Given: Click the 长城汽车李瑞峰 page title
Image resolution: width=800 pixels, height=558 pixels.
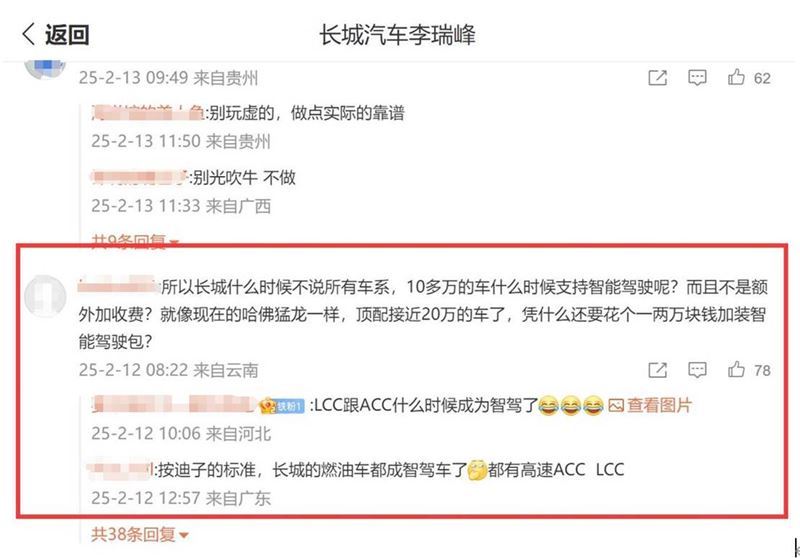Looking at the screenshot, I should point(397,35).
